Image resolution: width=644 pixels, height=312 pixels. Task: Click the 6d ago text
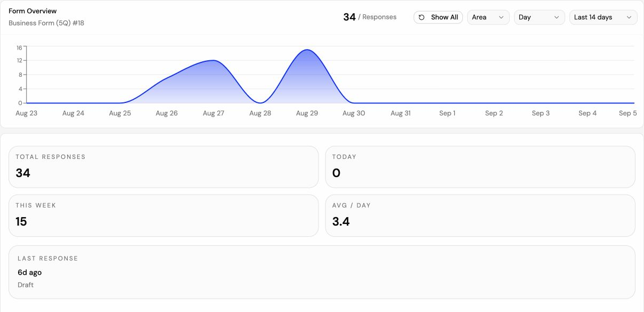pos(29,273)
